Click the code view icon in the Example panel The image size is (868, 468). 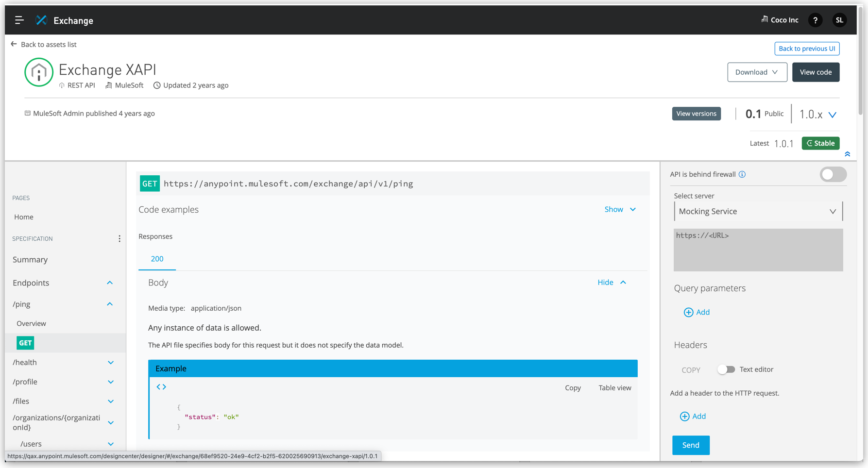(x=161, y=386)
